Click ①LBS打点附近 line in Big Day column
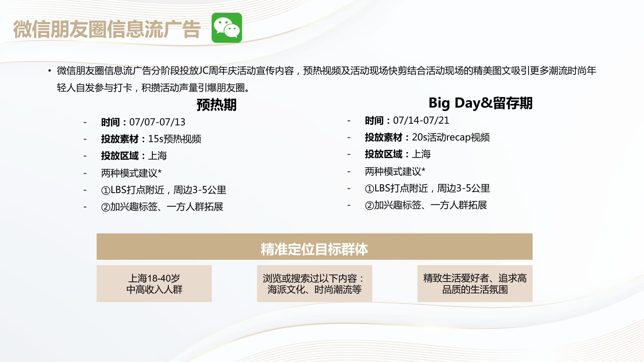Image resolution: width=644 pixels, height=362 pixels. (x=427, y=188)
